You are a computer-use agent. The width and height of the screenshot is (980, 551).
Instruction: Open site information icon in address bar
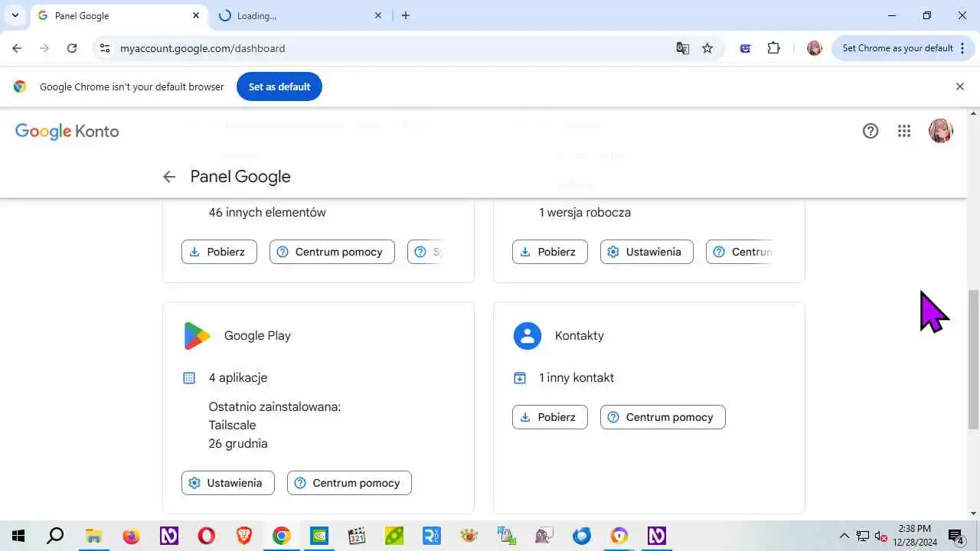click(106, 48)
